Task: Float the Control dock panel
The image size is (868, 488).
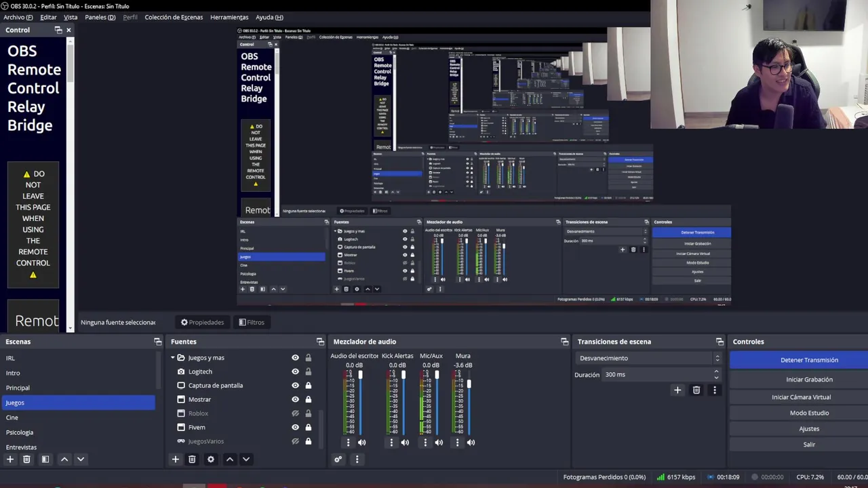Action: click(x=58, y=30)
